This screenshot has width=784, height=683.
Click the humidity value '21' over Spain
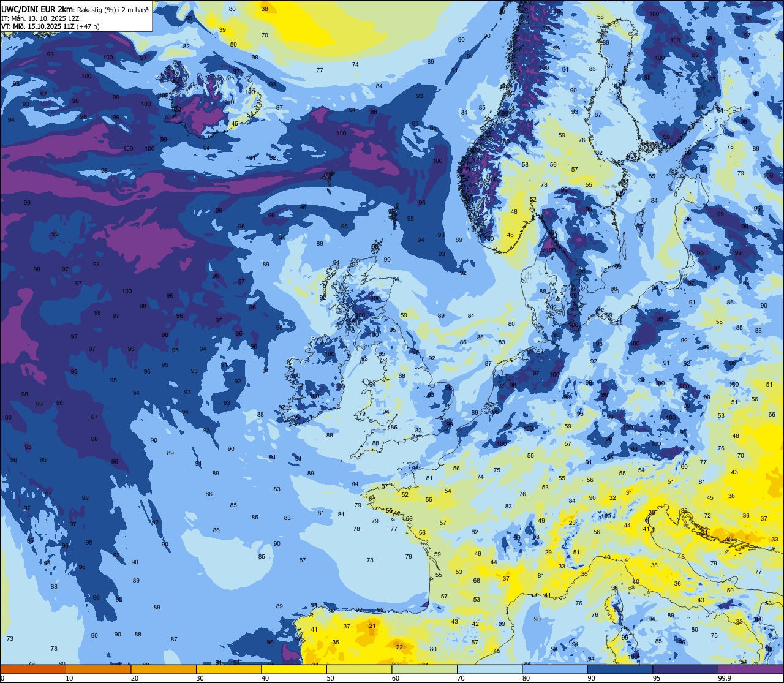[372, 625]
